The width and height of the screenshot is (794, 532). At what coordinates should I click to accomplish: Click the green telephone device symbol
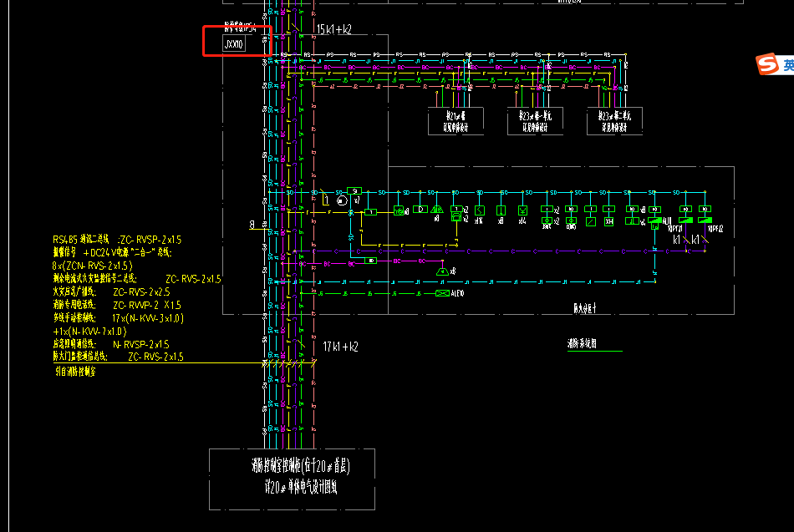point(456,216)
